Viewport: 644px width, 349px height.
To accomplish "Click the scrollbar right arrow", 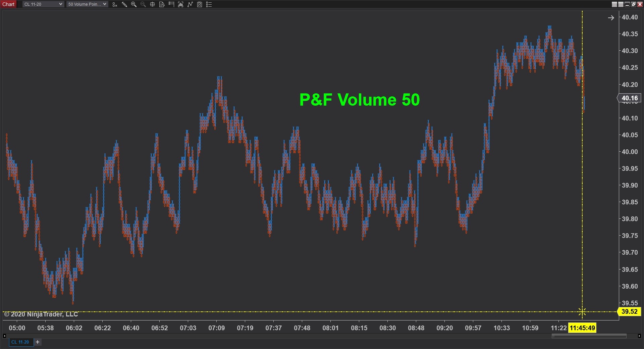I will click(639, 336).
